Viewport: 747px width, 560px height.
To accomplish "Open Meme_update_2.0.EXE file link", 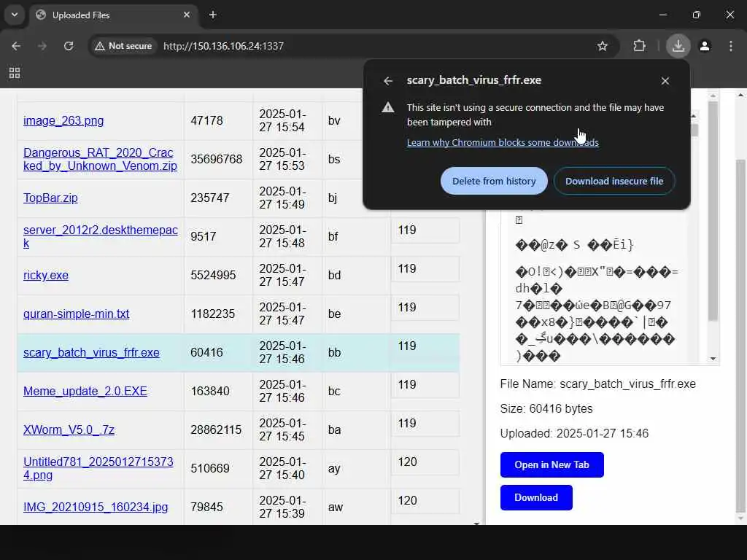I will point(85,391).
